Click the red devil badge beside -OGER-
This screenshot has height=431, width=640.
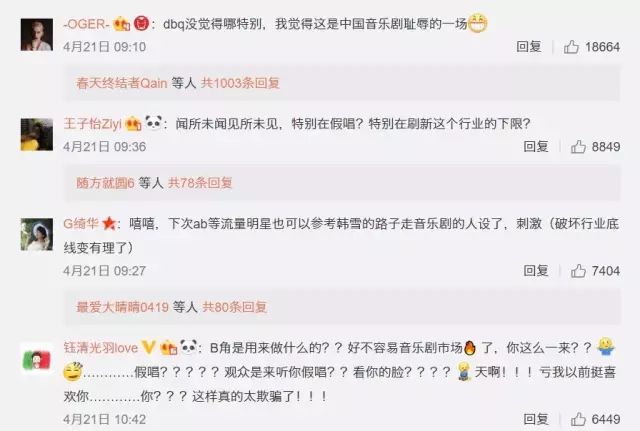point(141,24)
